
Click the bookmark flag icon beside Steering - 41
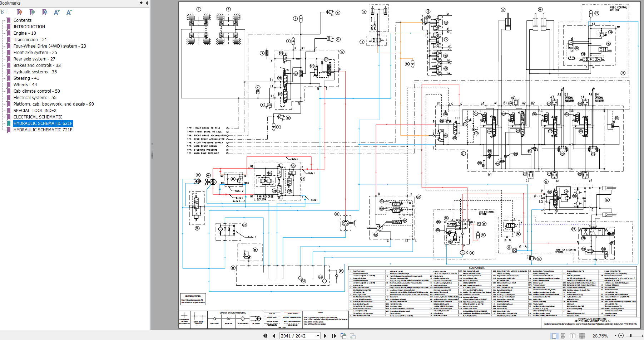click(9, 78)
